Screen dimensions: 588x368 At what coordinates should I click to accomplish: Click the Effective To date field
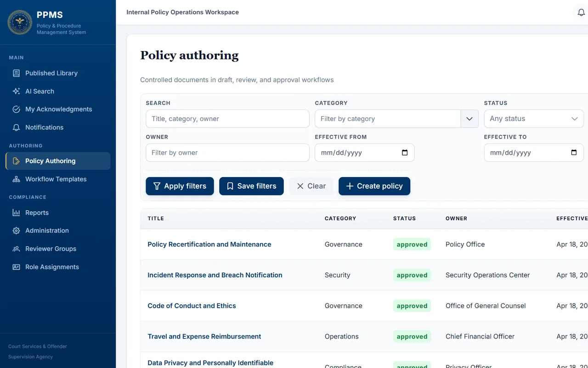point(534,153)
